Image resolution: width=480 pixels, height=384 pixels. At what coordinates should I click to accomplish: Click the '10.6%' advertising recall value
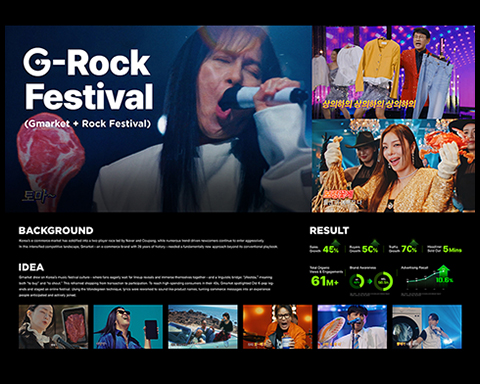pos(444,280)
